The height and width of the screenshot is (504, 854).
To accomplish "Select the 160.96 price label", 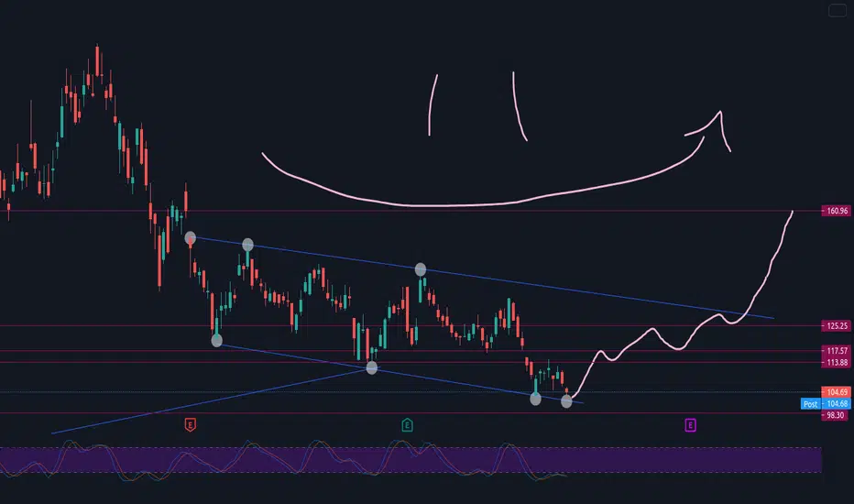I will [x=836, y=211].
